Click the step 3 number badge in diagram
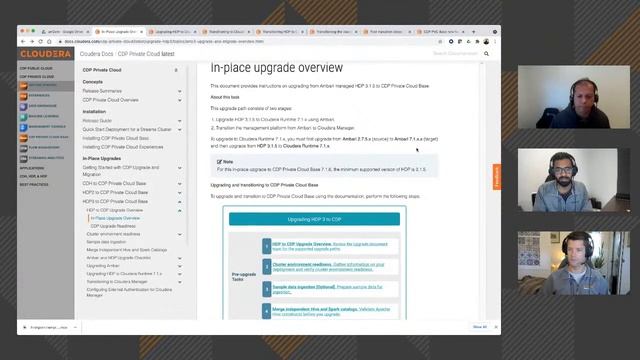The image size is (640, 360). pos(267,289)
